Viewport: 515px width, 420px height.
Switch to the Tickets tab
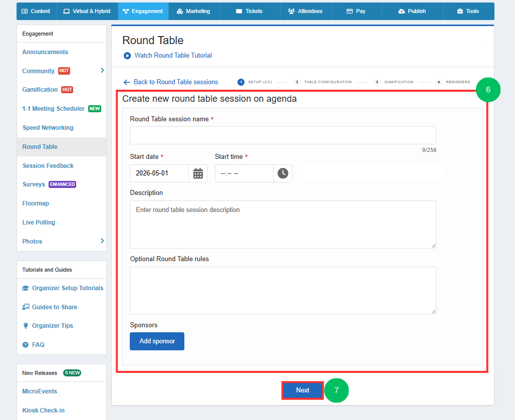249,11
